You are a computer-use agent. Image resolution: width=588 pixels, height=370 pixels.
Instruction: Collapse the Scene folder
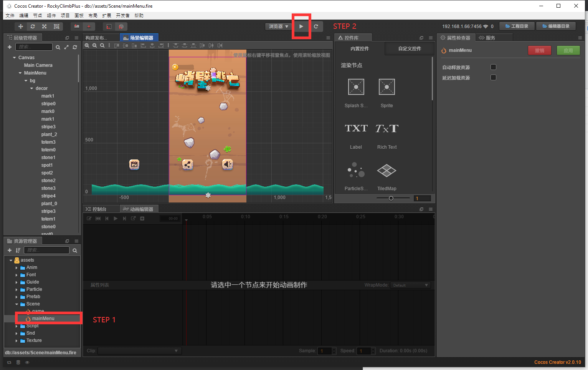point(17,304)
